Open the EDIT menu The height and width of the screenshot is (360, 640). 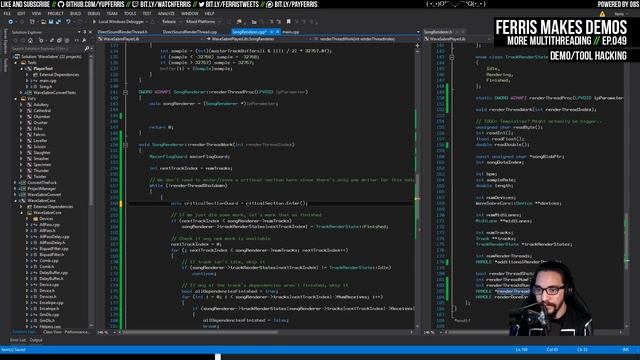[x=21, y=13]
